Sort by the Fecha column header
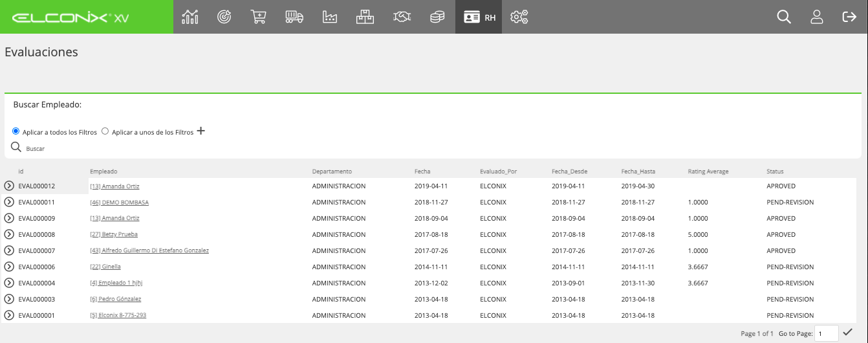Viewport: 868px width, 343px height. [422, 171]
